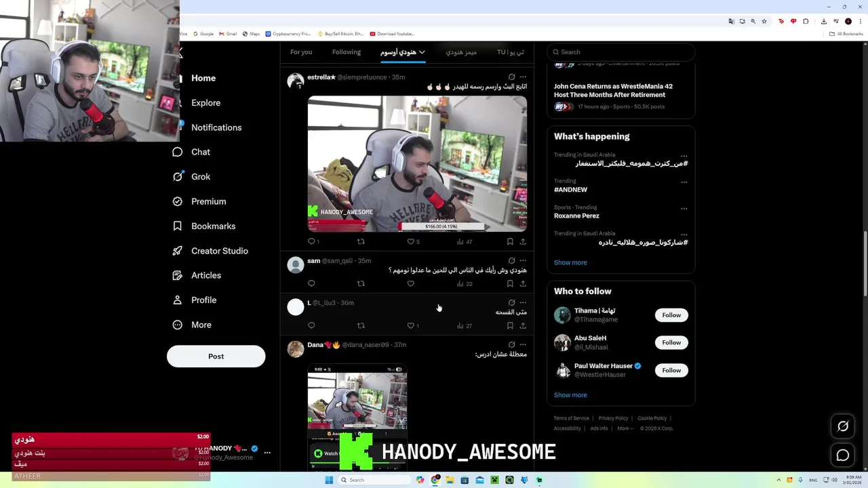Switch to the For you tab
Screen dimensions: 868x488
[x=301, y=52]
